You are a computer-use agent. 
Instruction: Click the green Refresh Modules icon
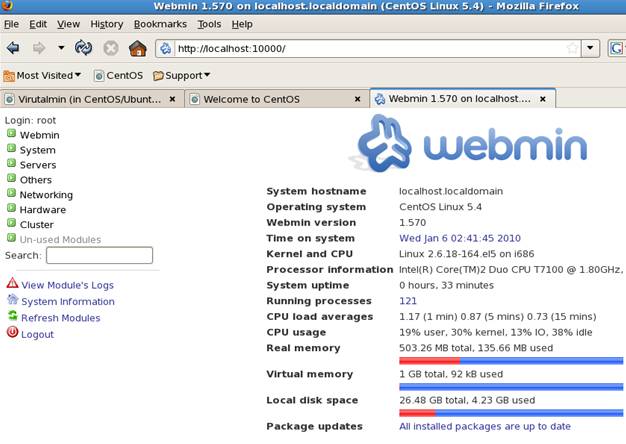[x=13, y=316]
